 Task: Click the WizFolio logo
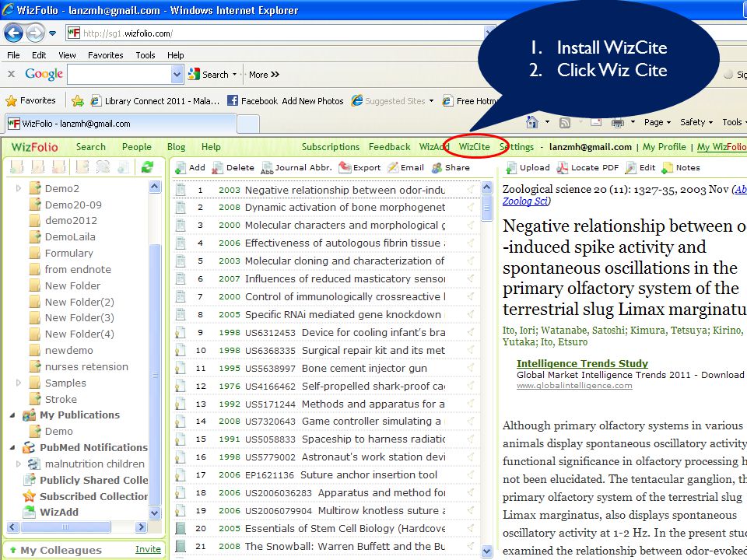(x=34, y=147)
